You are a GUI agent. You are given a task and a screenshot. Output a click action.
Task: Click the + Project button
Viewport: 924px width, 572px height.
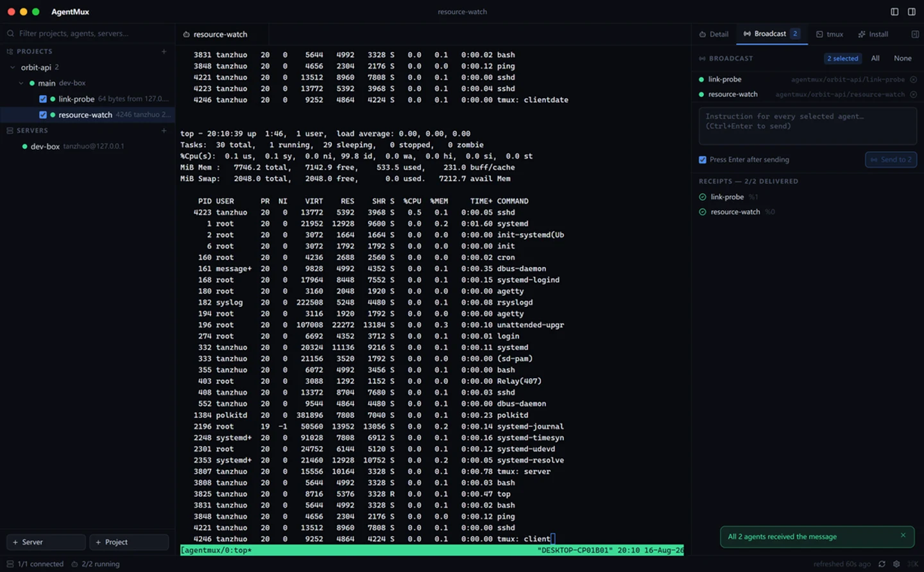[129, 542]
